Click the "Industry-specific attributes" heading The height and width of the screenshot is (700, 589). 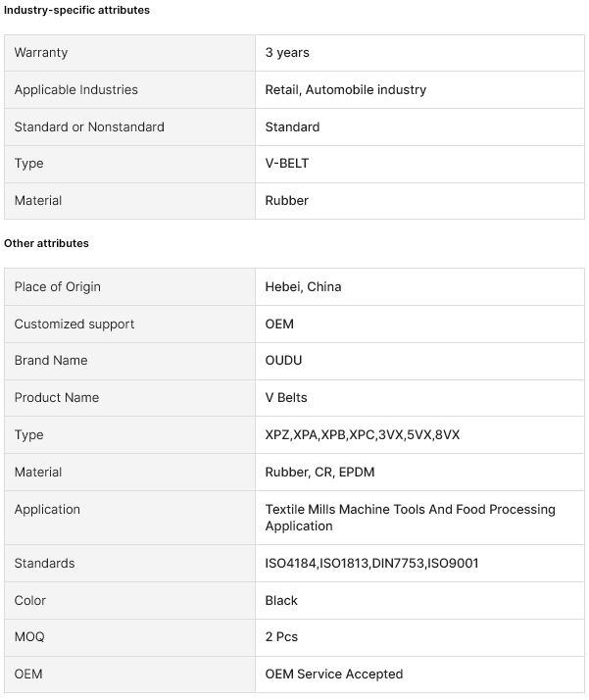coord(76,10)
